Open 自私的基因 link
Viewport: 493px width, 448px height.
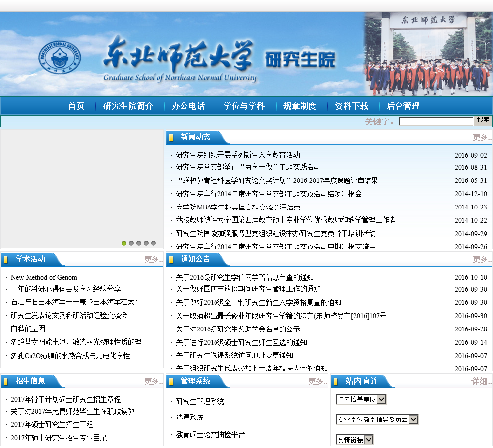pyautogui.click(x=28, y=329)
